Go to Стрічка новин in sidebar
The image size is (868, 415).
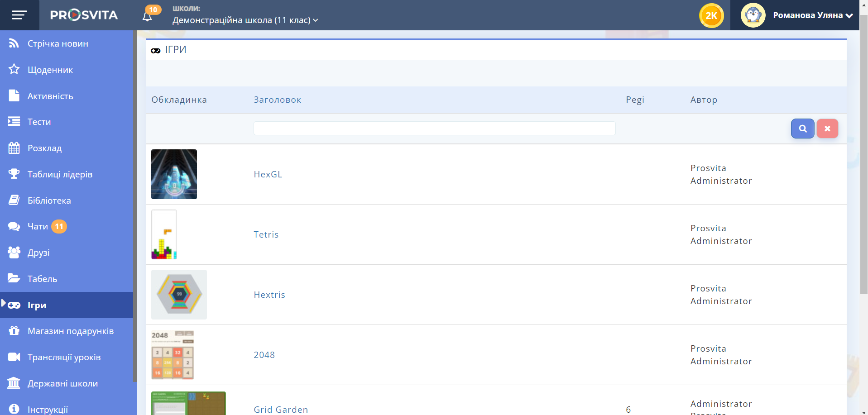coord(58,44)
